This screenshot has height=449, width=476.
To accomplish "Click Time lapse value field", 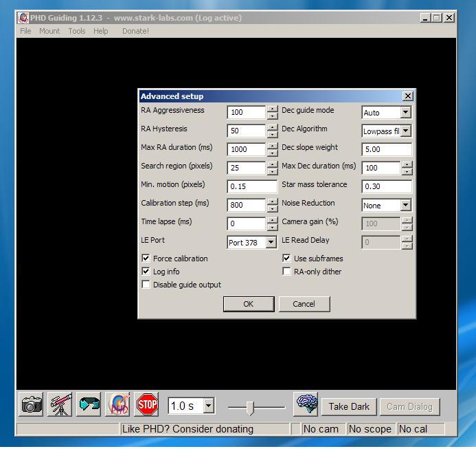I will (x=246, y=223).
